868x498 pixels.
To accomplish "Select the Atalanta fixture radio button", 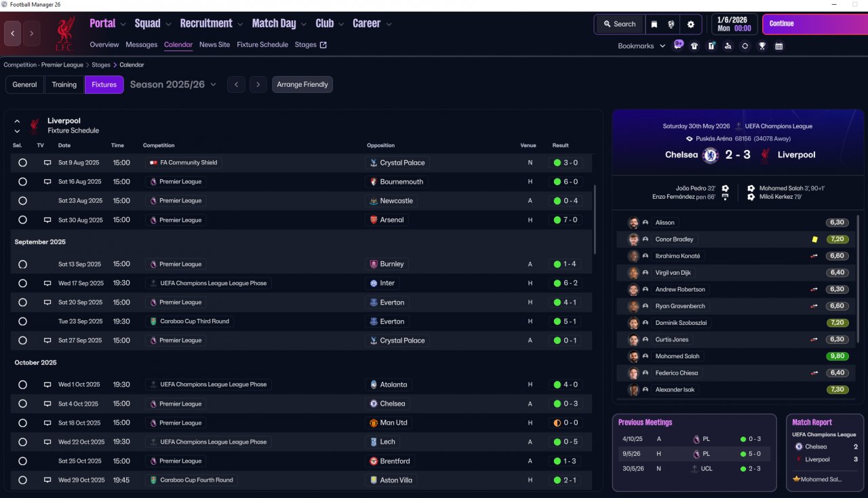I will (x=22, y=385).
